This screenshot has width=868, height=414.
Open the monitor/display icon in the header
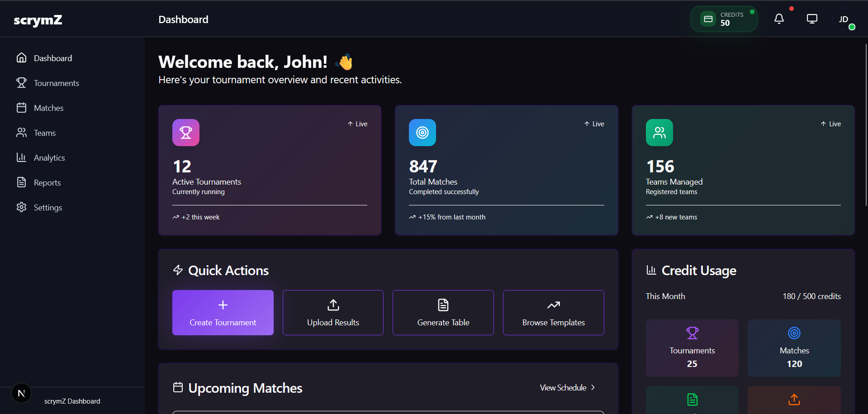click(811, 19)
